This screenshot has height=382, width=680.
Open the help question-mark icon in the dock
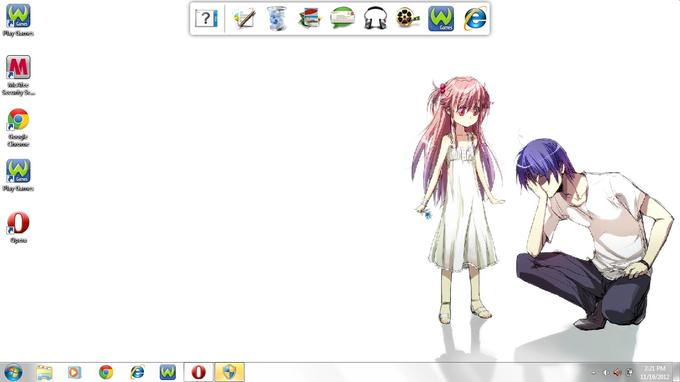[x=206, y=18]
